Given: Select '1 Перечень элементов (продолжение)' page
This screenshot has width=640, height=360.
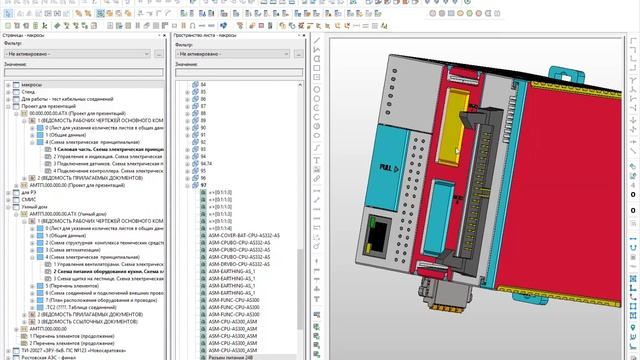Looking at the screenshot, I should (x=72, y=336).
